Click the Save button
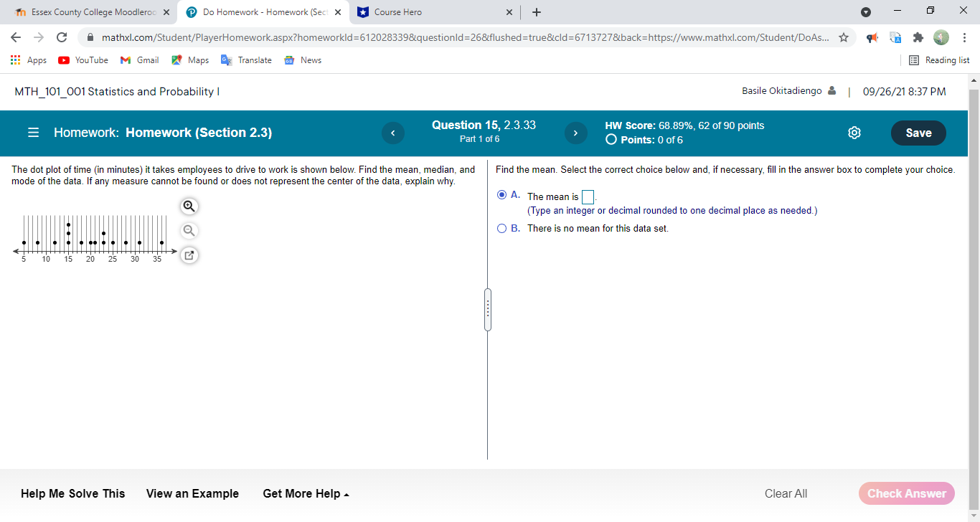980x522 pixels. tap(918, 133)
